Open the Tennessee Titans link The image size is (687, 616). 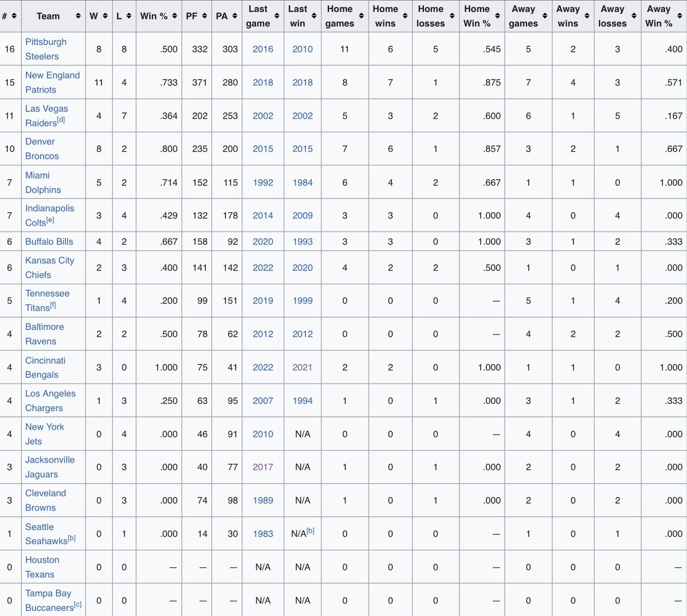point(47,301)
